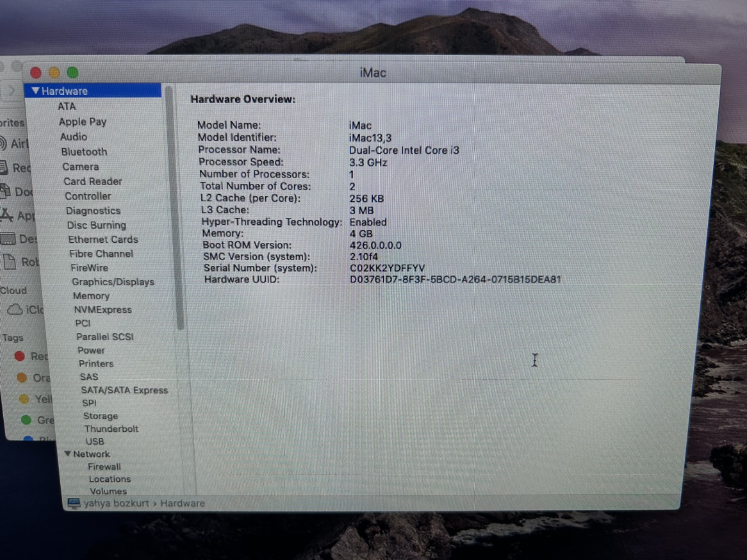Select SAS entry

(x=88, y=377)
